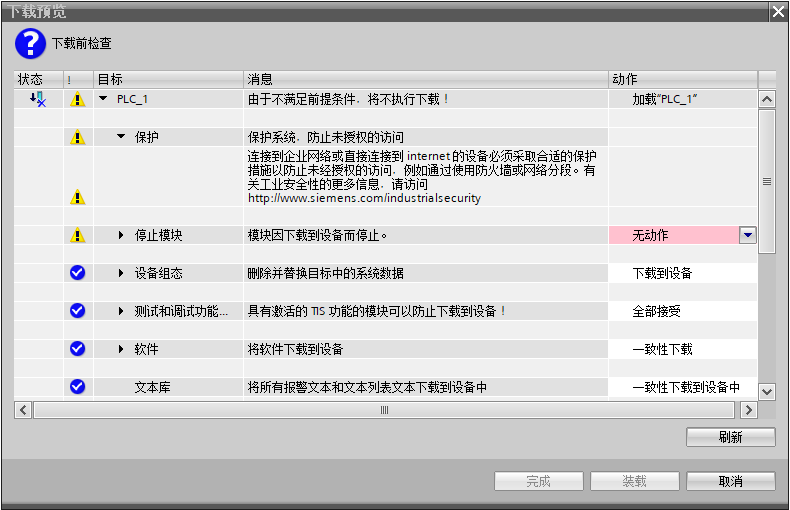Select the 测试和调试功能... target label

click(181, 311)
